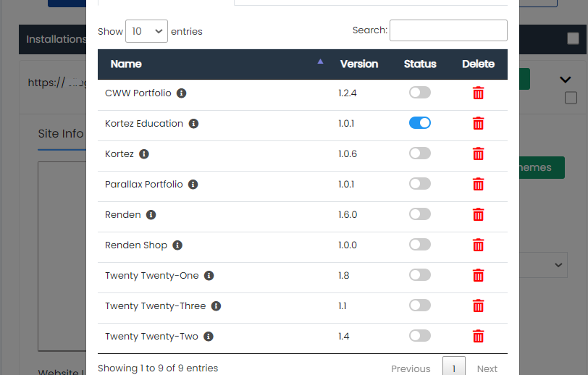Go to Previous page

[x=411, y=369]
